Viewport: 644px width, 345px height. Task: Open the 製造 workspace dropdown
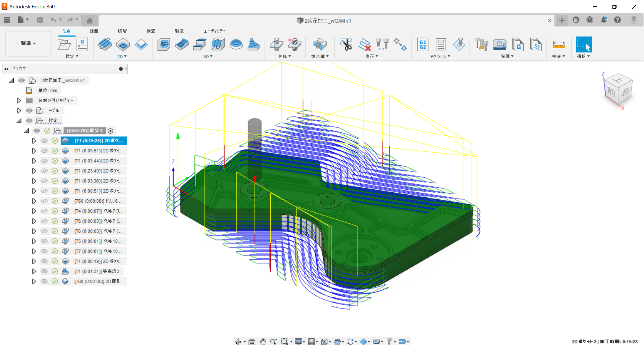(x=28, y=43)
